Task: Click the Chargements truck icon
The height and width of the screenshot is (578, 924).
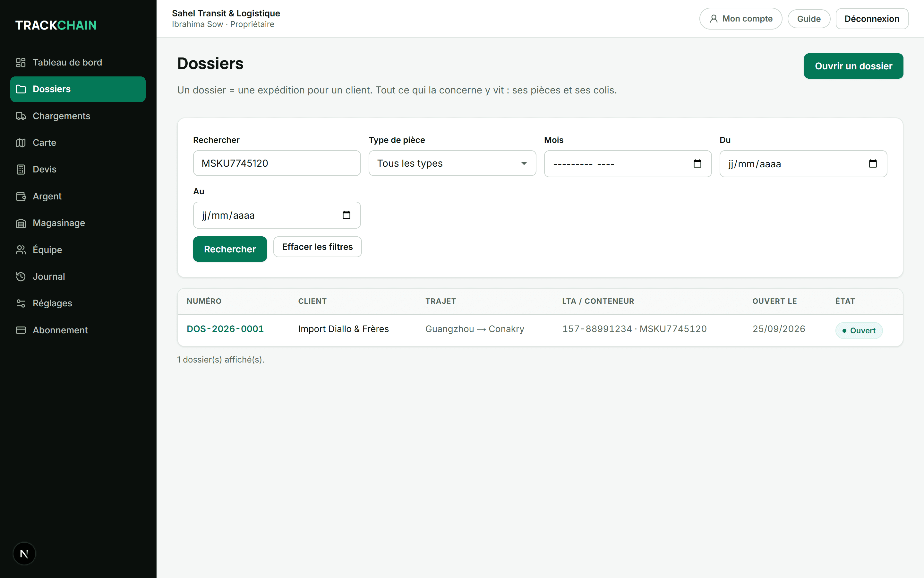Action: coord(21,116)
